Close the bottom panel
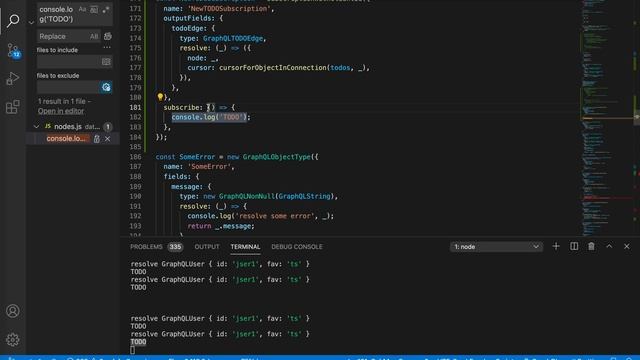This screenshot has height=360, width=640. coord(627,246)
